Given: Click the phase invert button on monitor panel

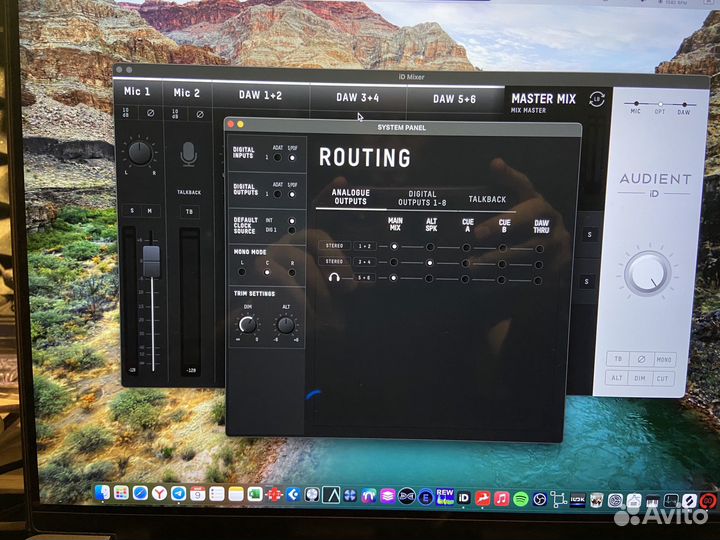Looking at the screenshot, I should (637, 359).
